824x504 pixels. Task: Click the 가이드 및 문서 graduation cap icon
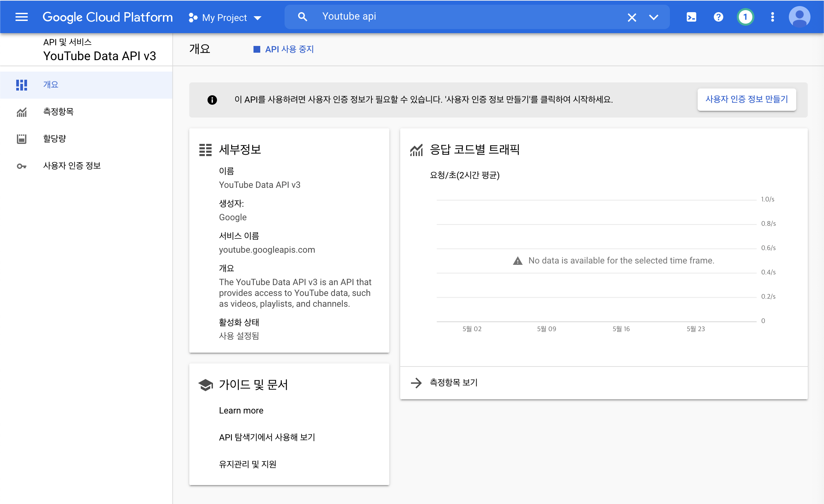coord(205,385)
